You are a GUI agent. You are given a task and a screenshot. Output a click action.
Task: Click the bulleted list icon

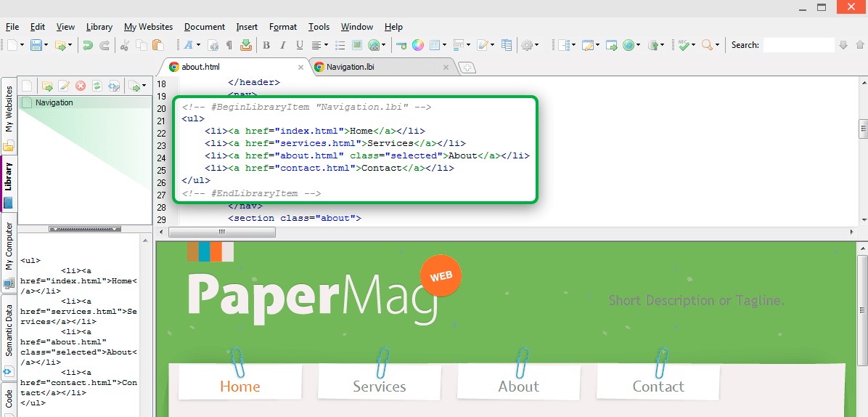click(340, 46)
